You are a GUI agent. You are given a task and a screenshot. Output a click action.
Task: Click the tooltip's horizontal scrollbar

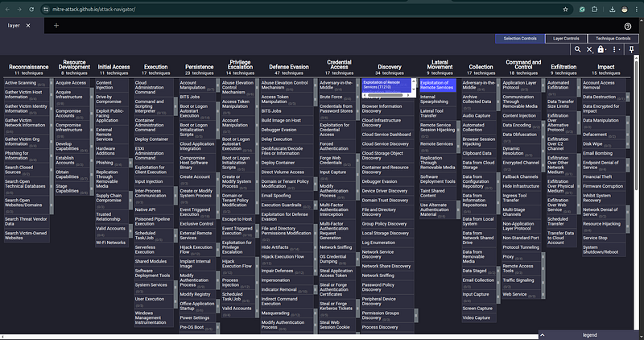click(386, 95)
